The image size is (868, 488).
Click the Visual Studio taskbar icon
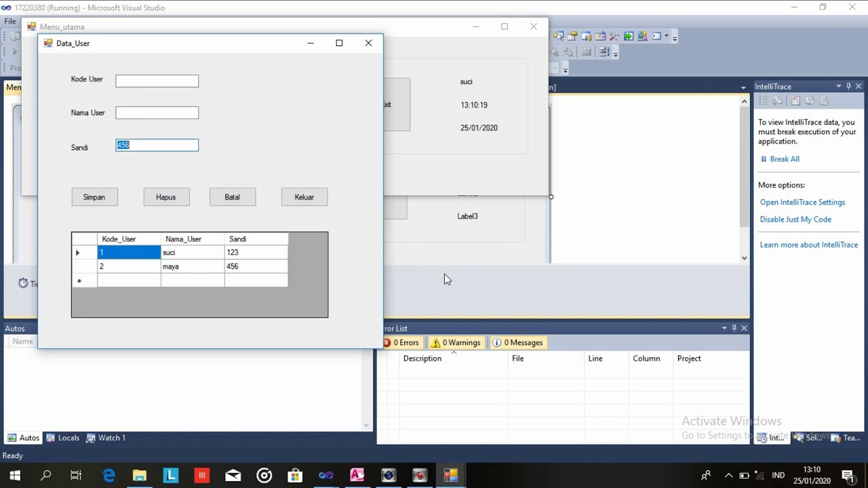coord(326,476)
